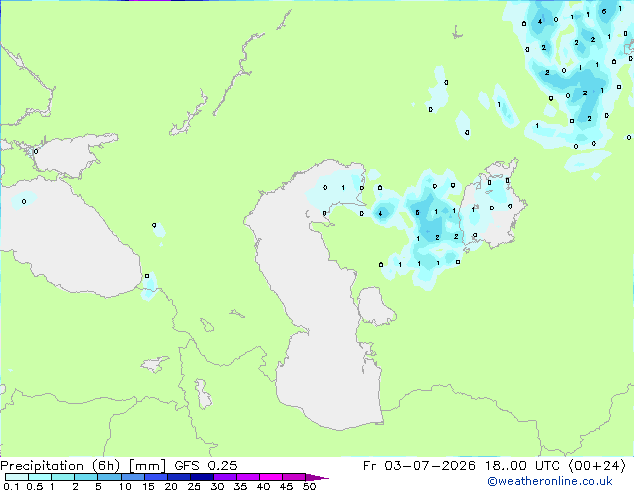Viewport: 634px width, 490px height.
Task: Click the '40' legend scale label
Action: click(x=263, y=486)
